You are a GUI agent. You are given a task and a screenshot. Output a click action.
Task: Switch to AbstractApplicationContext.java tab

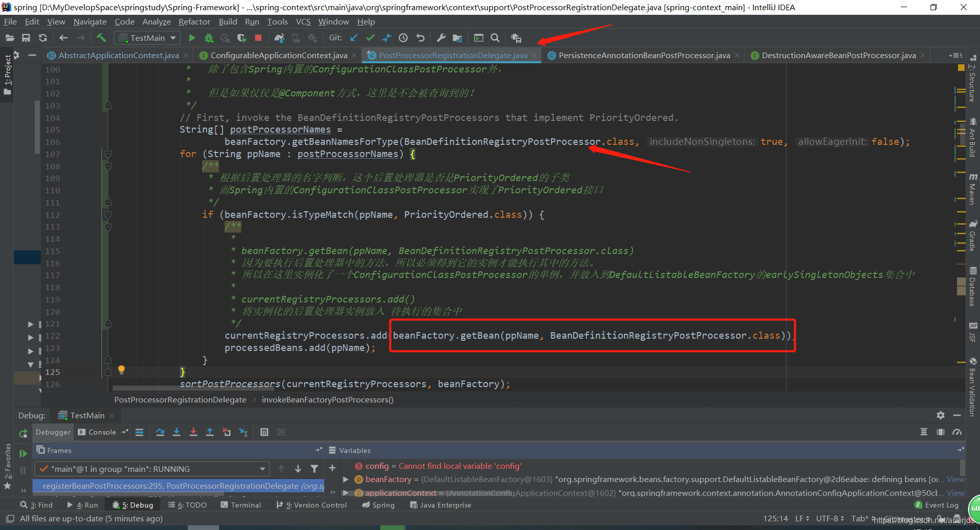click(118, 55)
